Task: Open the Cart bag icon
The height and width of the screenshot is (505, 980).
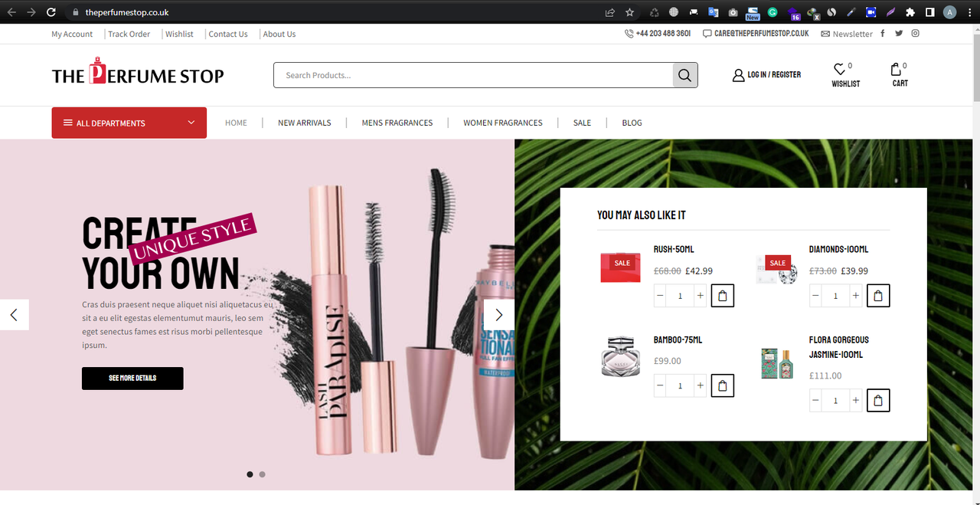Action: click(896, 70)
